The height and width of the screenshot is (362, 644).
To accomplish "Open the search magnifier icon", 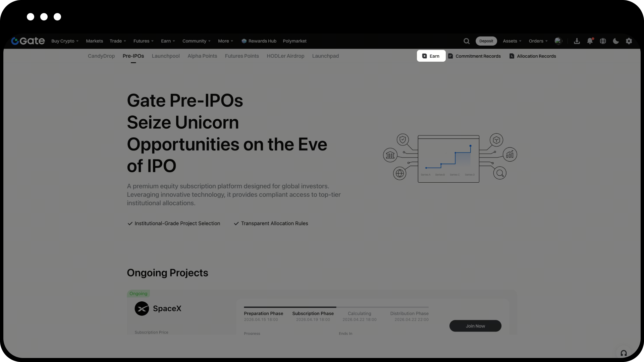I will click(x=467, y=41).
